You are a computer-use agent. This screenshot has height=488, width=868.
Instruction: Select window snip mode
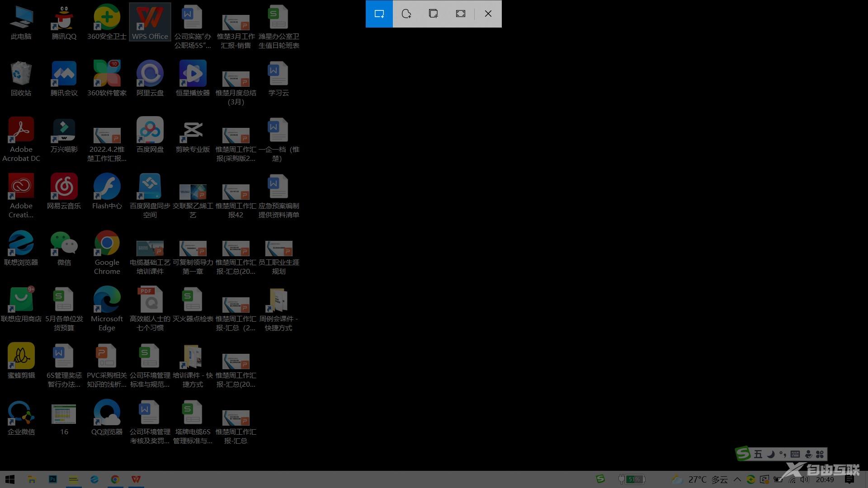coord(433,14)
